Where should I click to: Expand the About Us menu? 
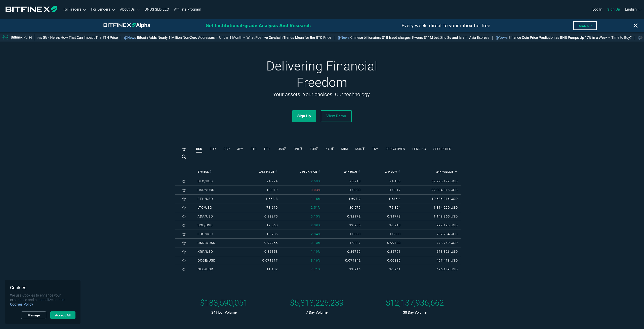point(130,9)
